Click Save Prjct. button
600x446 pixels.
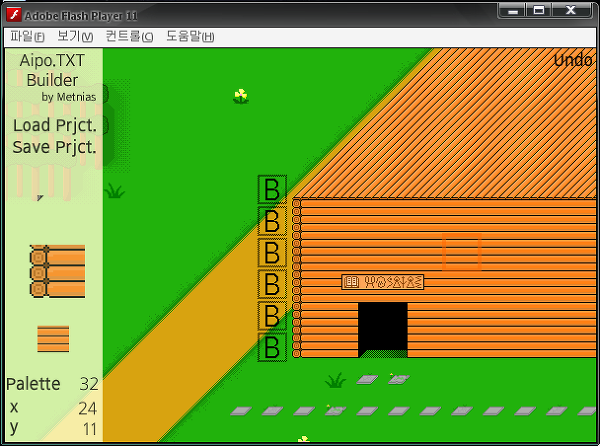(x=54, y=147)
